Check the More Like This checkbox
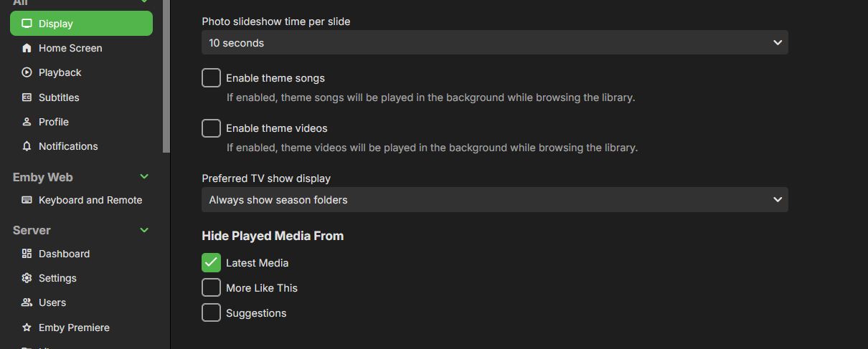Screen dimensions: 868x349 point(211,288)
